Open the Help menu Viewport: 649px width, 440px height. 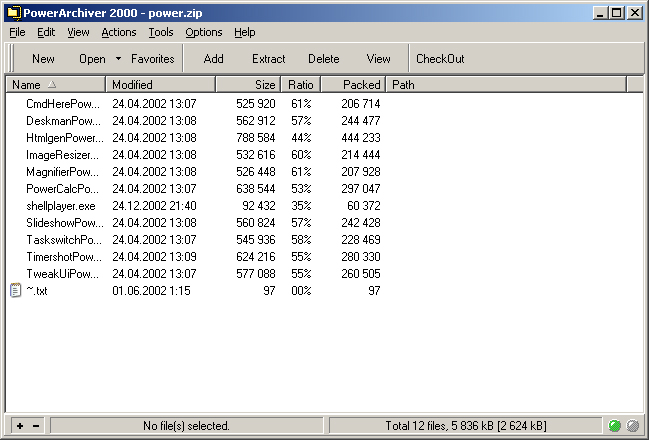tap(245, 32)
